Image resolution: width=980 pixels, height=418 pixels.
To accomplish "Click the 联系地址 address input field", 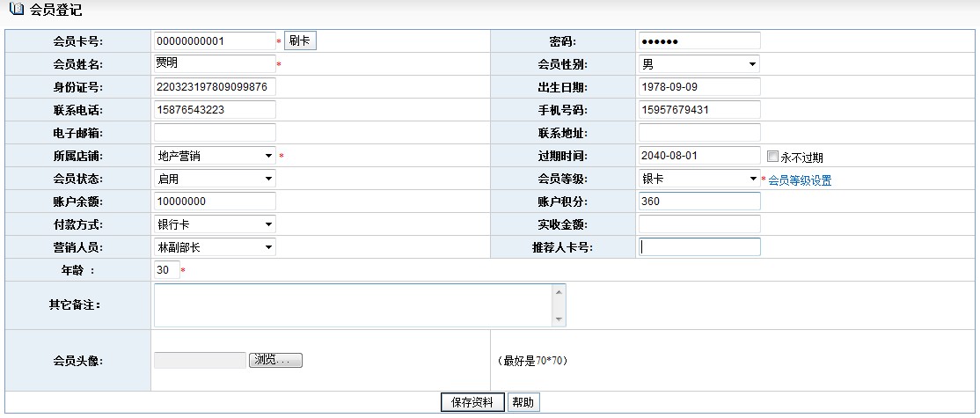I will [698, 133].
